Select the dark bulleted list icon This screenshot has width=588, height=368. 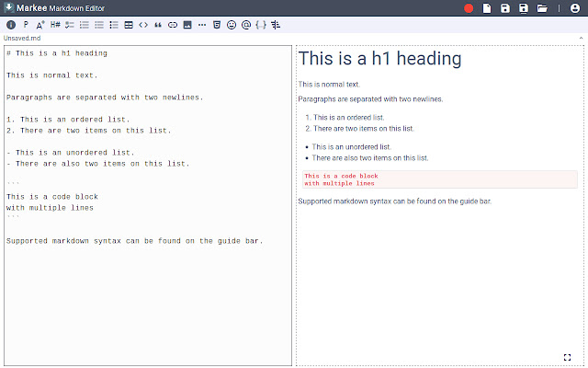tap(114, 25)
